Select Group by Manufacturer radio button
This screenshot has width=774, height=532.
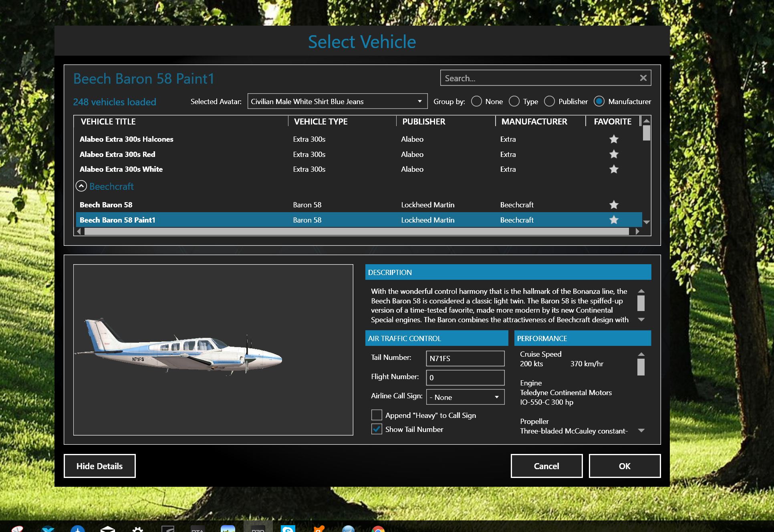click(x=599, y=102)
